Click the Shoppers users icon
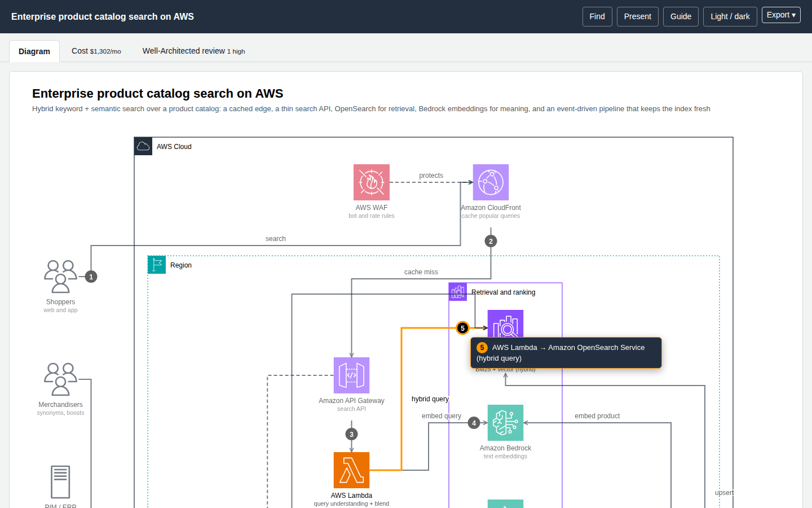 click(x=60, y=277)
